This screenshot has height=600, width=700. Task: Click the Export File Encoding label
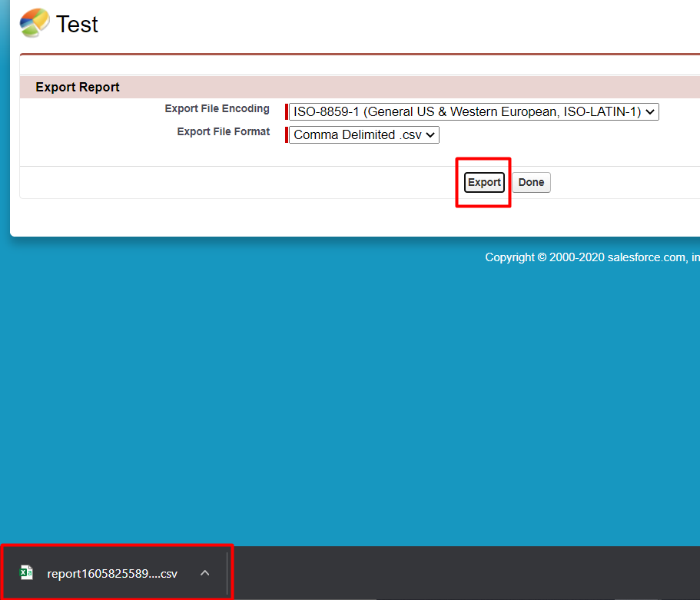coord(217,108)
